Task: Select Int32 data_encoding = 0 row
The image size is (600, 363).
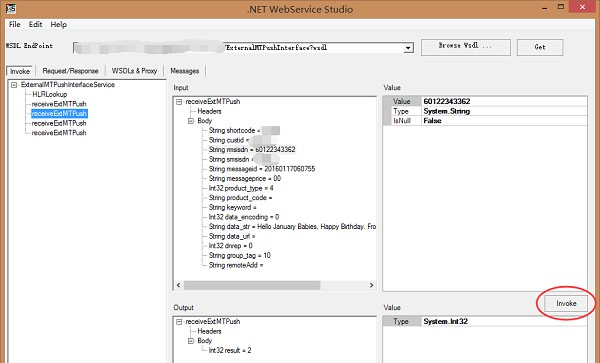Action: tap(244, 217)
